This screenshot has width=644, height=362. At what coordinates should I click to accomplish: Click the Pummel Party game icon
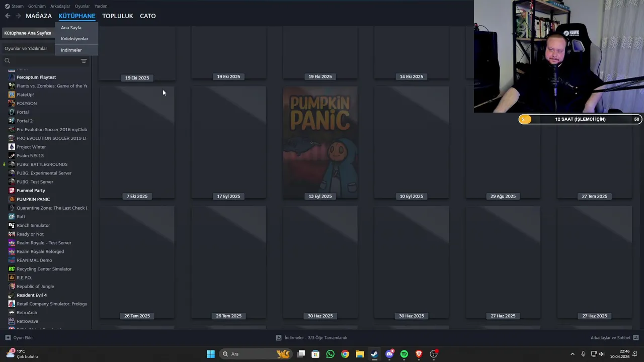pos(12,191)
